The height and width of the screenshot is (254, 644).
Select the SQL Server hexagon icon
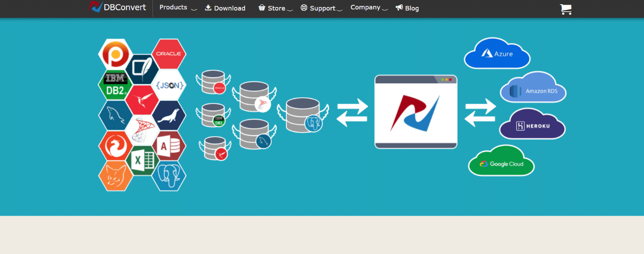pos(142,130)
